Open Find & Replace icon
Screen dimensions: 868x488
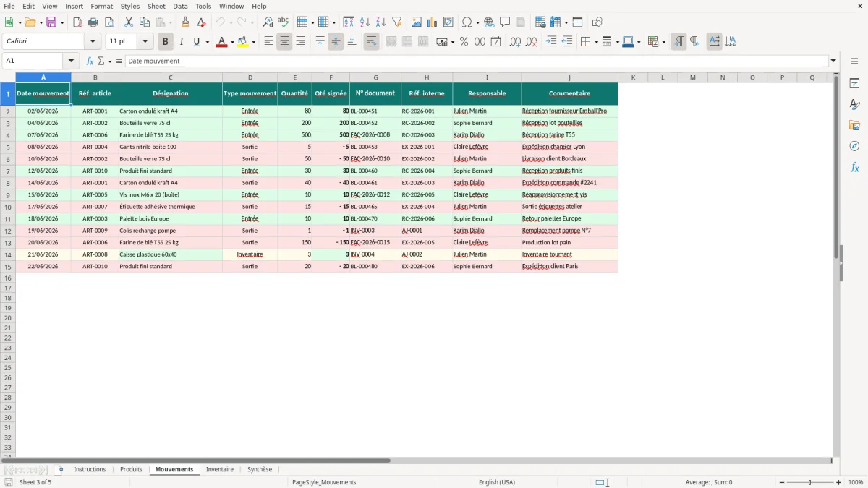tap(268, 22)
